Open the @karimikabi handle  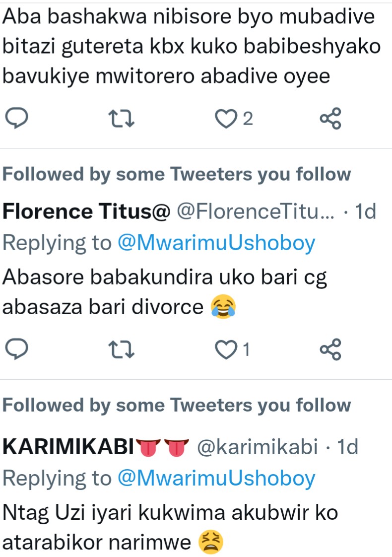click(258, 447)
